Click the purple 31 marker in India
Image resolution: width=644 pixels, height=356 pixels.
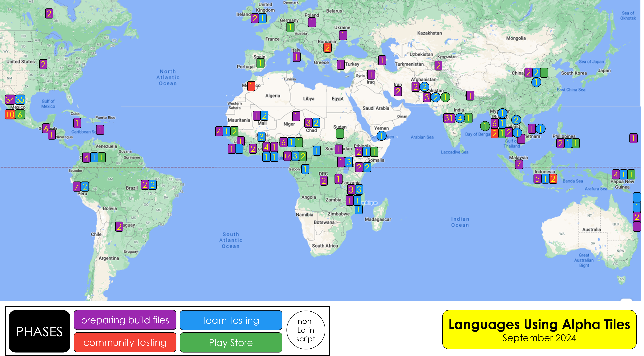[x=449, y=118]
